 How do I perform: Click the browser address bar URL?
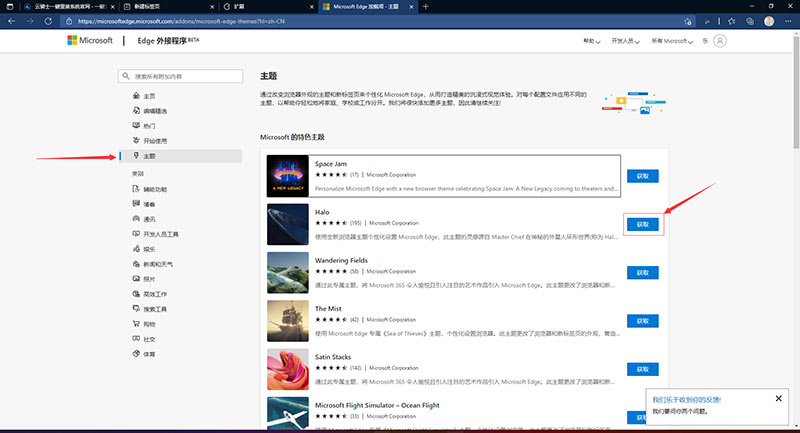pos(181,21)
